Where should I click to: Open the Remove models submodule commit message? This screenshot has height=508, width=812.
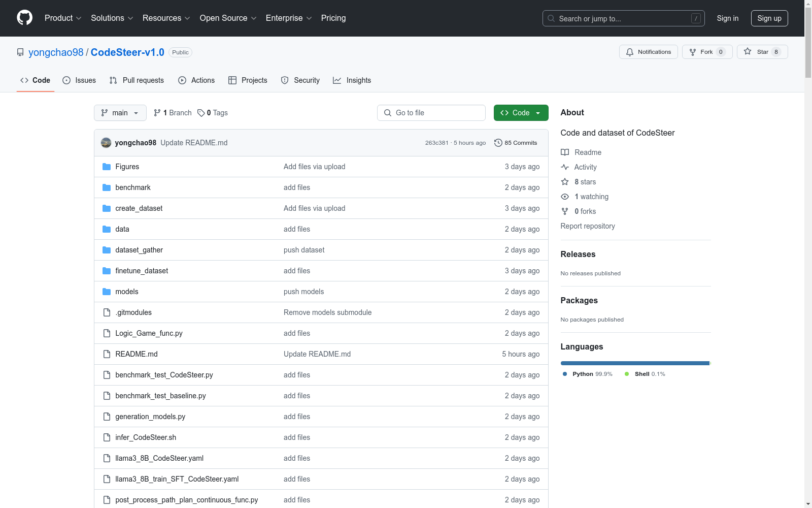click(x=327, y=312)
